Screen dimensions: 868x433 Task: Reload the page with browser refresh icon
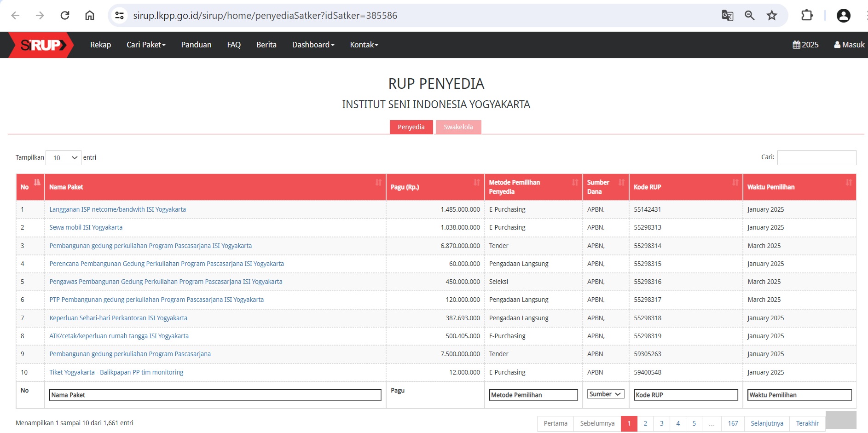(65, 16)
